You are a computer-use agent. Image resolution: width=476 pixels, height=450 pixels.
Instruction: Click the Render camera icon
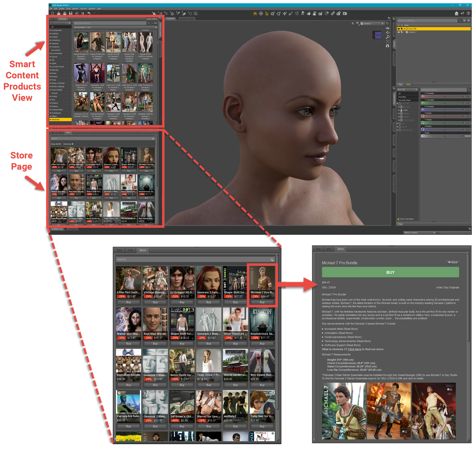345,14
